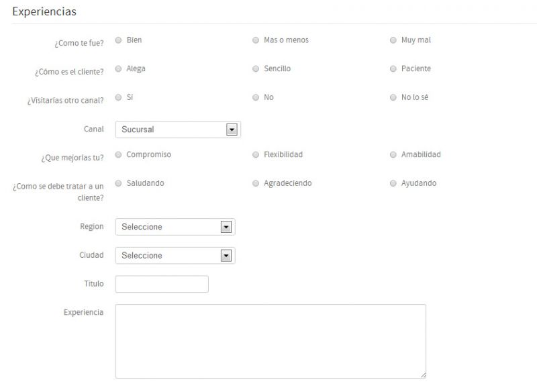The height and width of the screenshot is (392, 537).
Task: Choose the Mas o menos option
Action: click(x=256, y=40)
